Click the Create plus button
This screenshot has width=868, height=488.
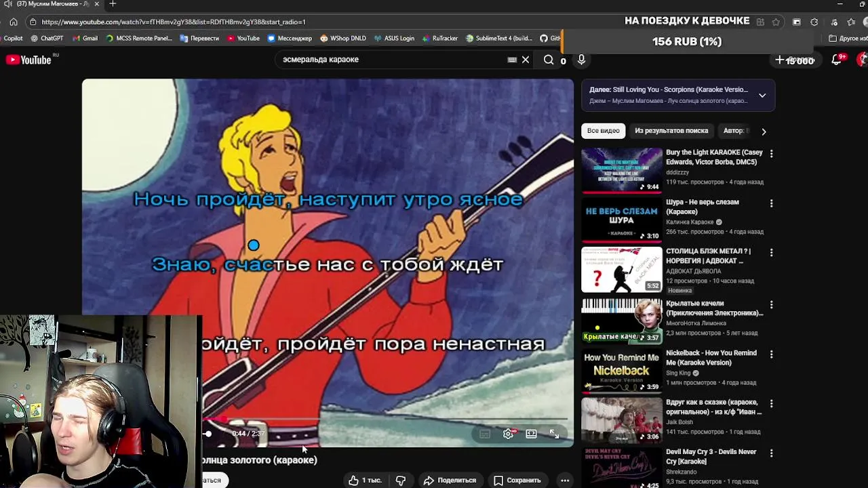click(x=795, y=60)
